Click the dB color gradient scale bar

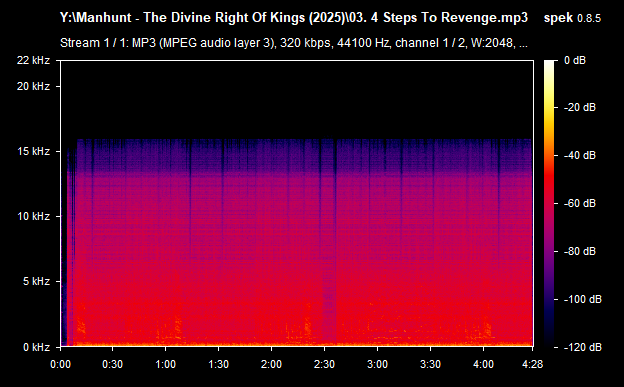point(549,203)
